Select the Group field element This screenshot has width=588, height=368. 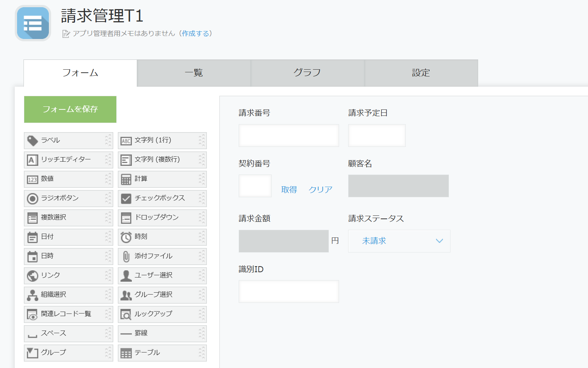pos(68,353)
